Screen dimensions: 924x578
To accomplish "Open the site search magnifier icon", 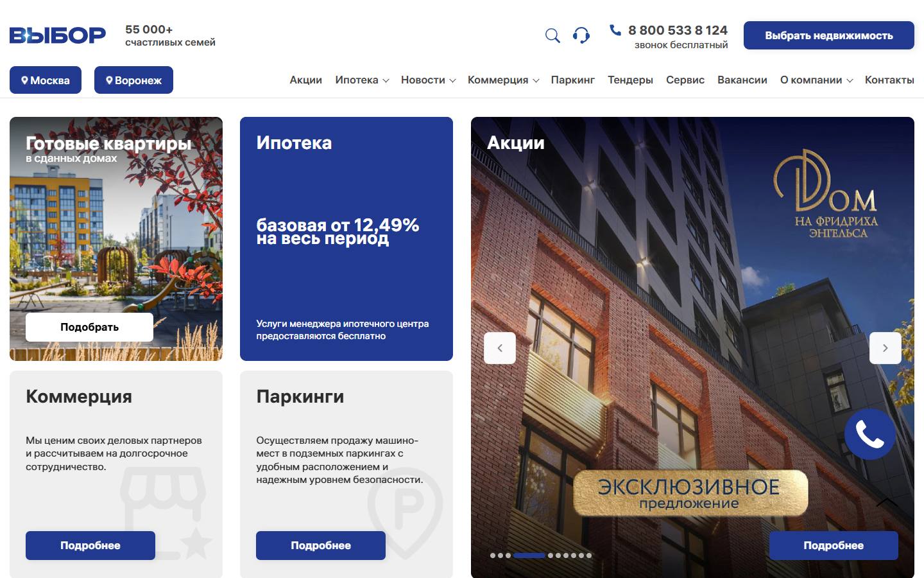I will pos(552,35).
